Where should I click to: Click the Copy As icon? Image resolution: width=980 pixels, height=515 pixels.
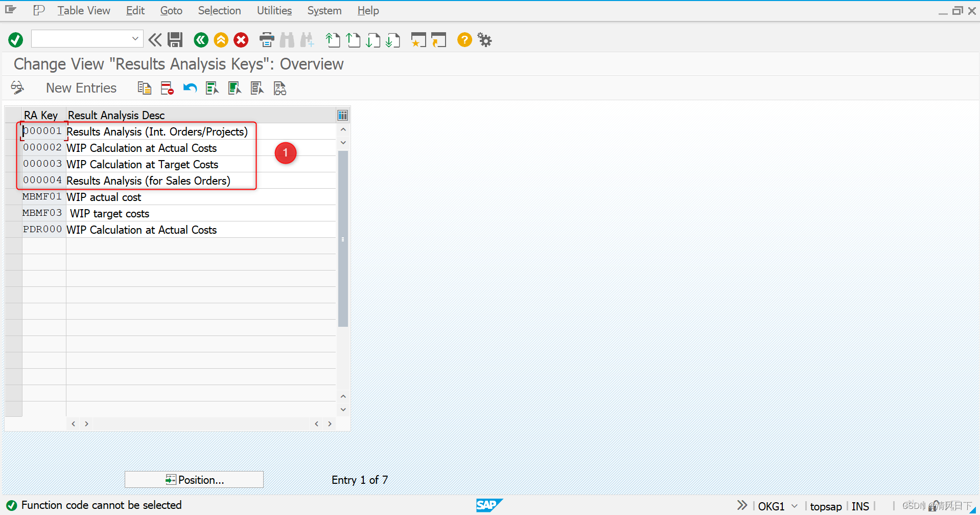click(145, 88)
